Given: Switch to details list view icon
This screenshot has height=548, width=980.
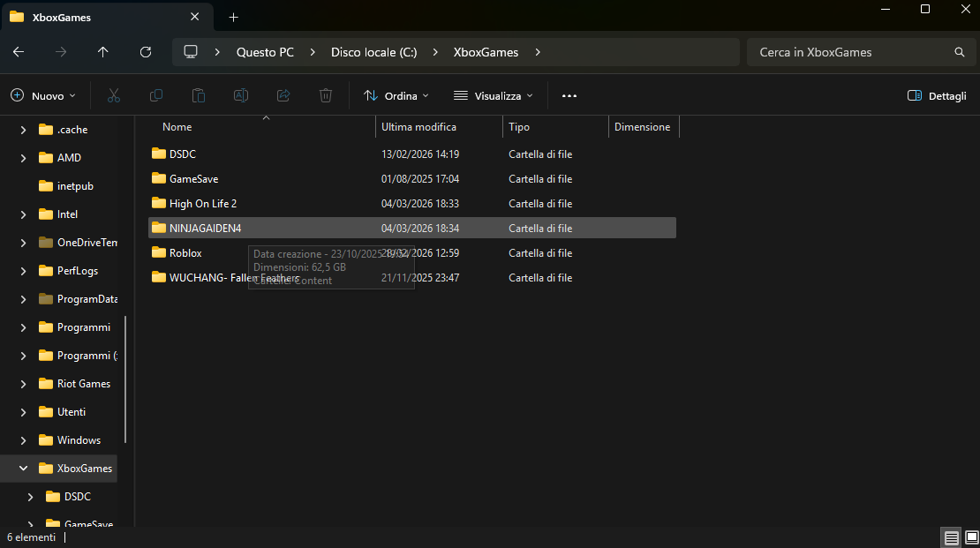Looking at the screenshot, I should coord(951,537).
